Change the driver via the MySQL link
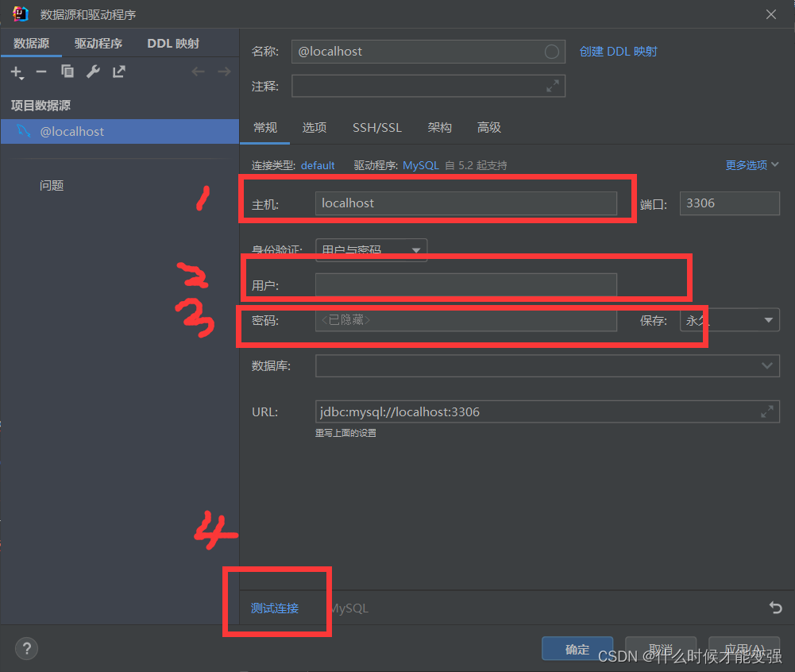 (420, 164)
